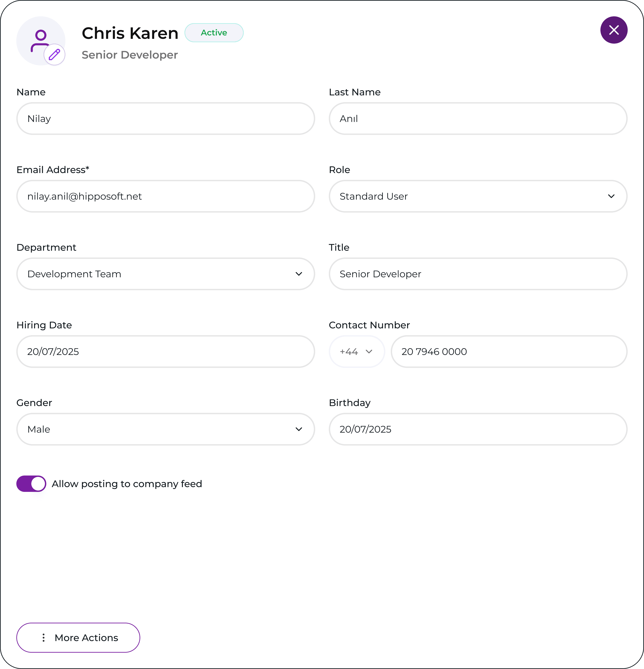Click the Allow posting label text
The image size is (644, 669).
(127, 484)
